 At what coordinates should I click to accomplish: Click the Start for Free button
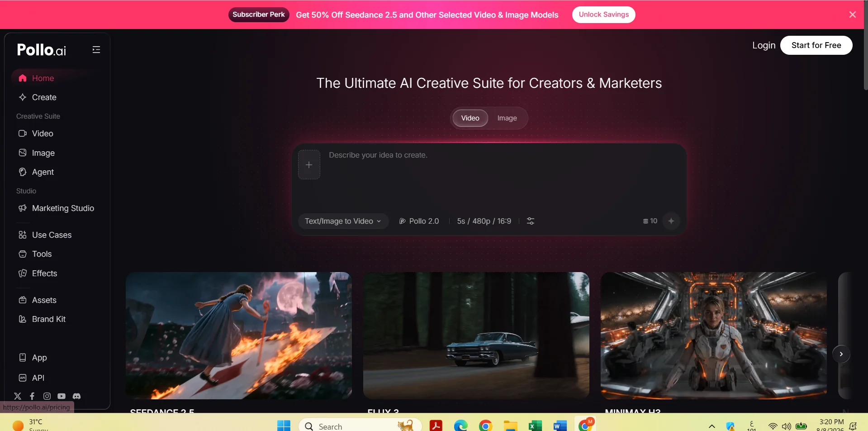(816, 45)
